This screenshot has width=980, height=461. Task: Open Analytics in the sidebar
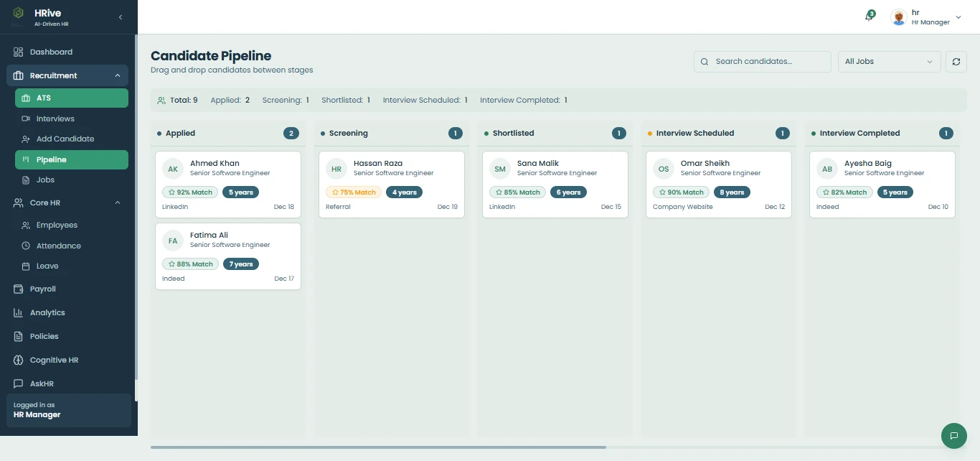67,312
